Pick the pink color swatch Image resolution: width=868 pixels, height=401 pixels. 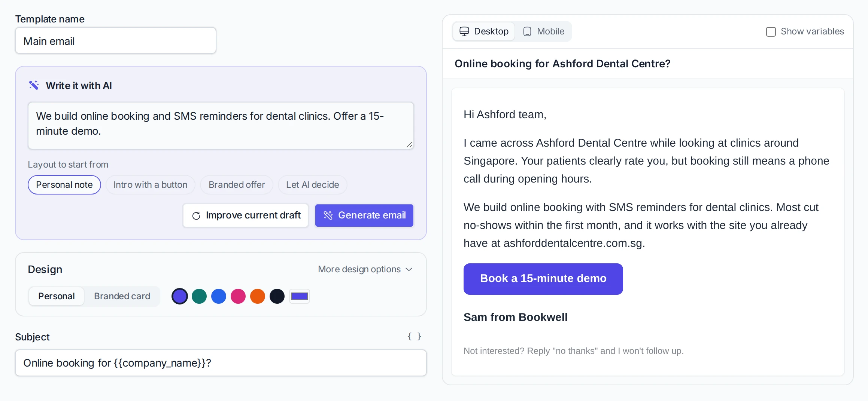click(238, 296)
